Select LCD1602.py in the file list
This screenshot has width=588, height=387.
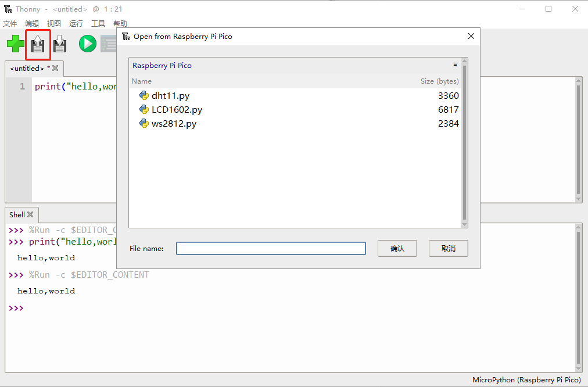(296, 109)
